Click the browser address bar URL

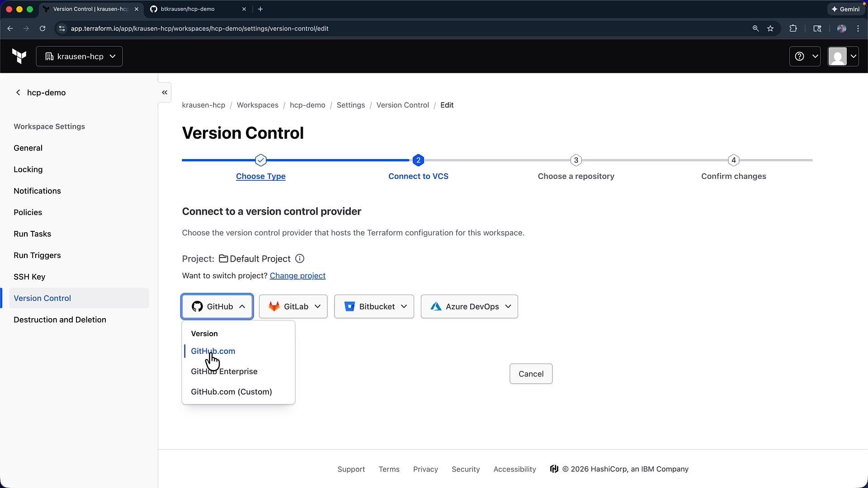pos(199,28)
